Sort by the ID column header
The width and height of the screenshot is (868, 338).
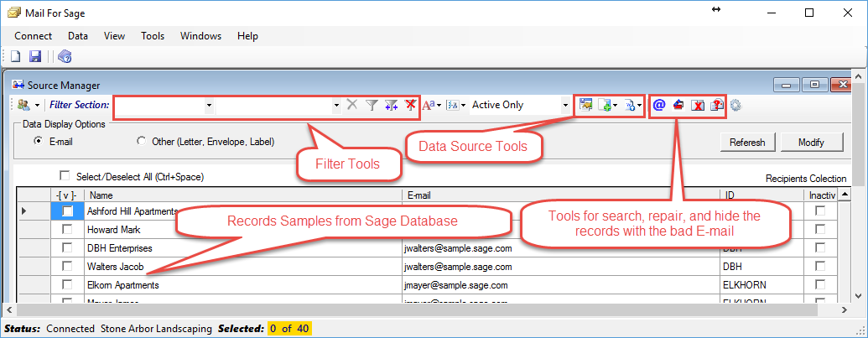tap(761, 195)
